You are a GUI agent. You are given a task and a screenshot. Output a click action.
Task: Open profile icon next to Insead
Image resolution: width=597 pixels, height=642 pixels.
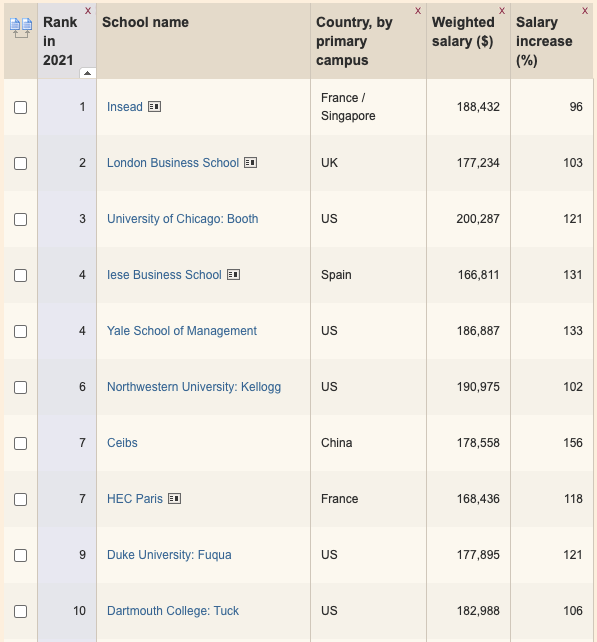(x=154, y=107)
